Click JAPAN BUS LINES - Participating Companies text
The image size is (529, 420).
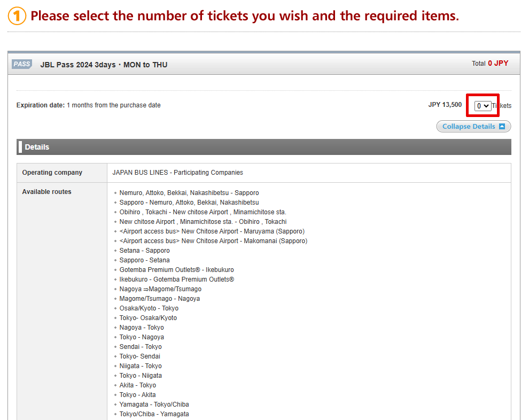(x=177, y=173)
